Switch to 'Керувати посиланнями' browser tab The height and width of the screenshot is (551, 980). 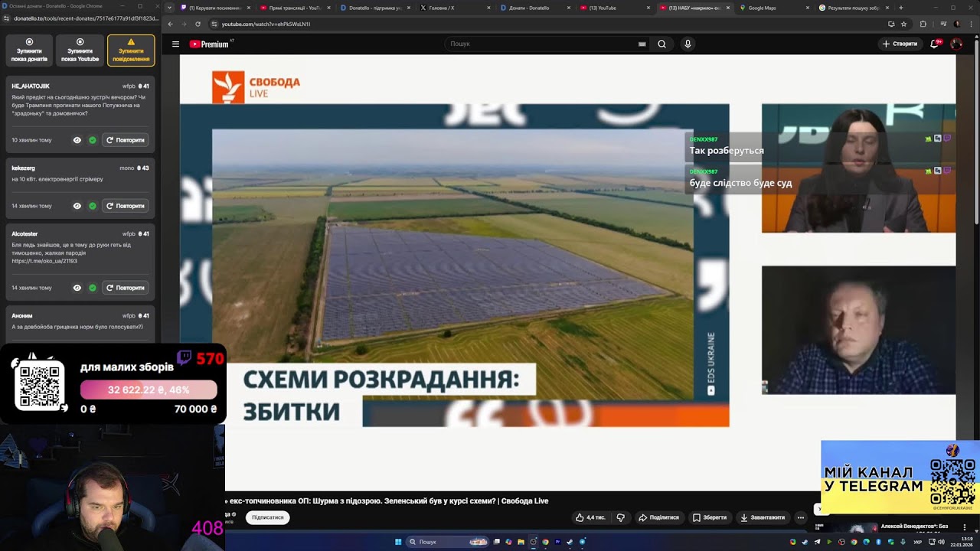(216, 8)
